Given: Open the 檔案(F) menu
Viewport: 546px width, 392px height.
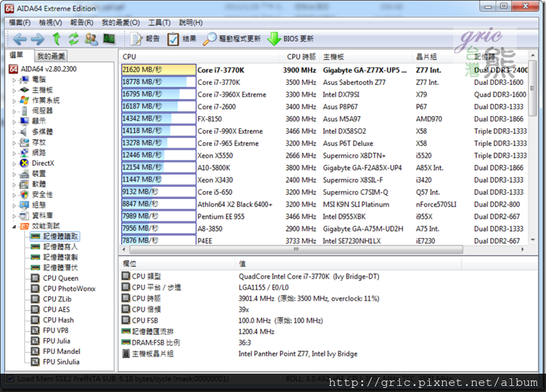Looking at the screenshot, I should [x=20, y=22].
